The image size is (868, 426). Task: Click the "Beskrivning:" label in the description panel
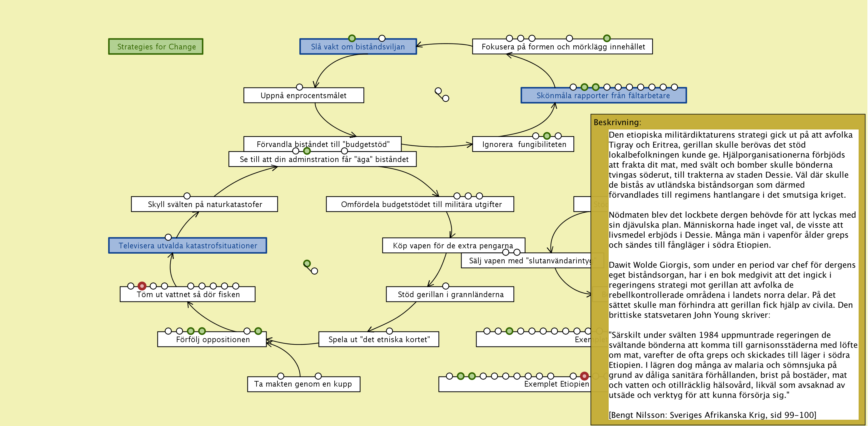tap(617, 122)
